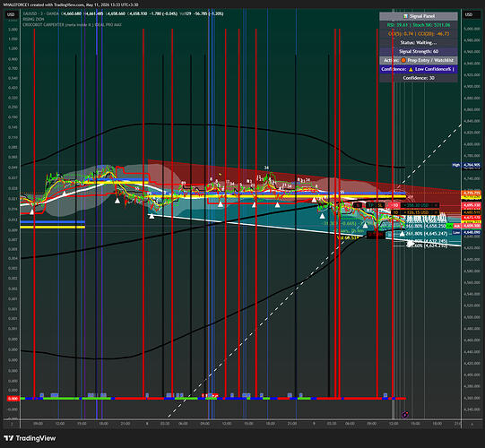Click the orange 4,715 price label on scale
This screenshot has width=485, height=448.
[x=472, y=193]
